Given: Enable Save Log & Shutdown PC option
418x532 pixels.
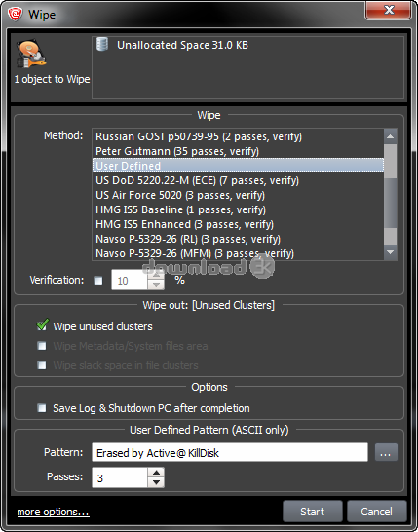Looking at the screenshot, I should click(x=42, y=408).
